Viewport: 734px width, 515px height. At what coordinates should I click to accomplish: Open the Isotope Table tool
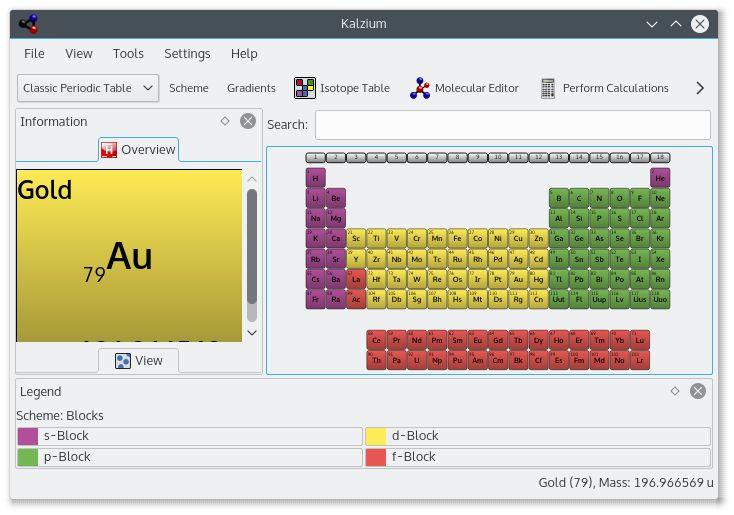(342, 88)
